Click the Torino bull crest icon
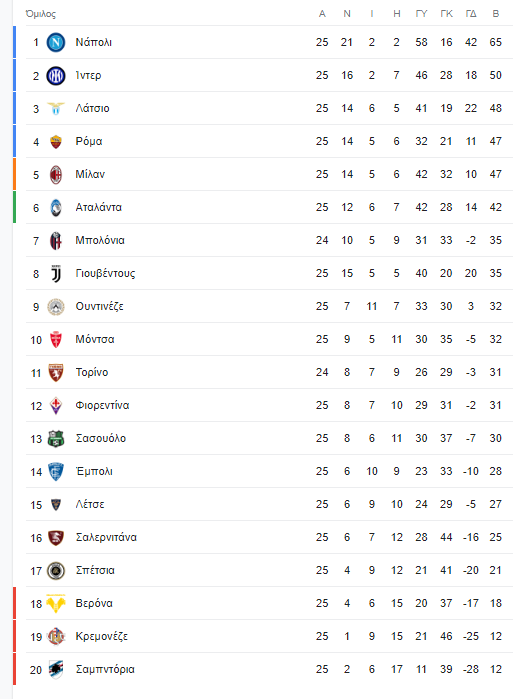The width and height of the screenshot is (513, 699). 56,373
